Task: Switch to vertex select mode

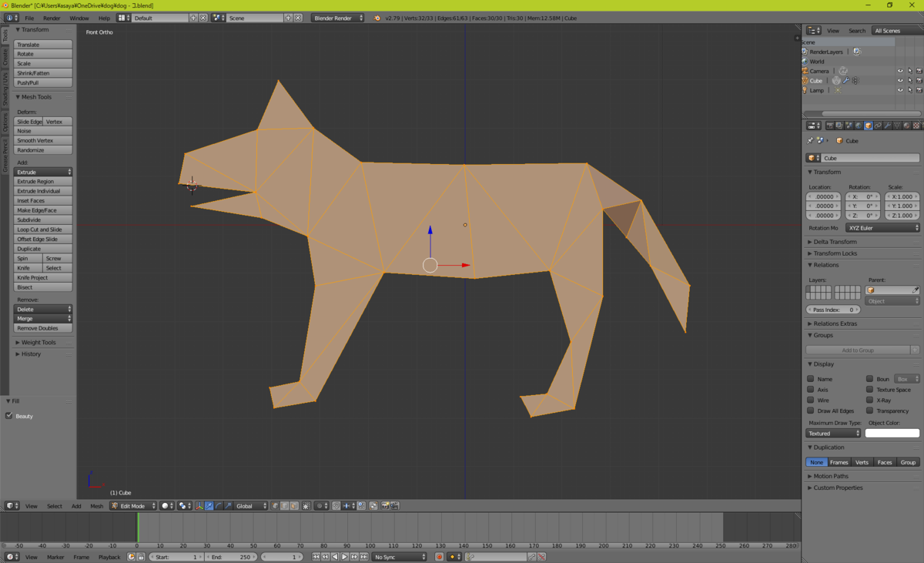Action: 275,506
